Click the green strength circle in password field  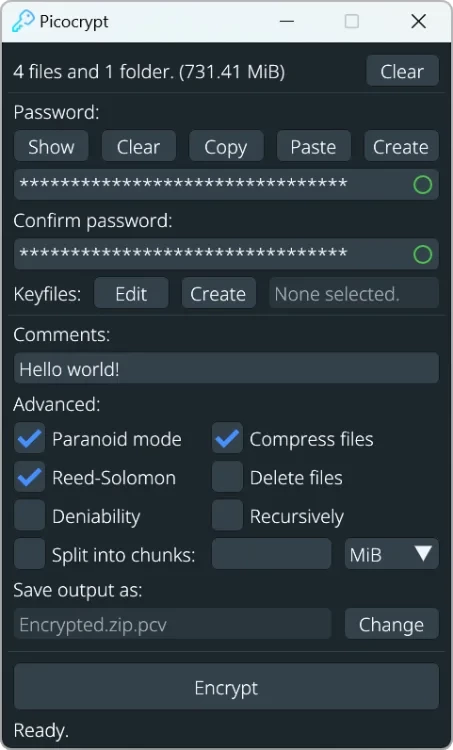pyautogui.click(x=422, y=185)
